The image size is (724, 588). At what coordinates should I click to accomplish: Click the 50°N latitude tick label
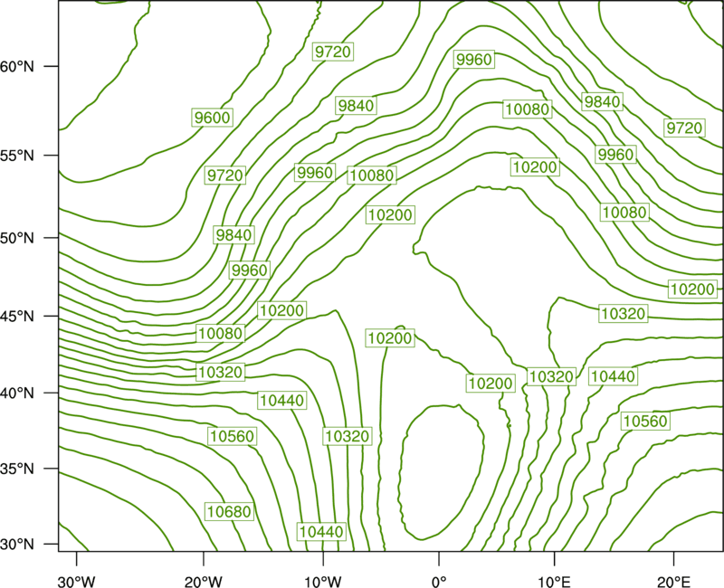click(17, 238)
